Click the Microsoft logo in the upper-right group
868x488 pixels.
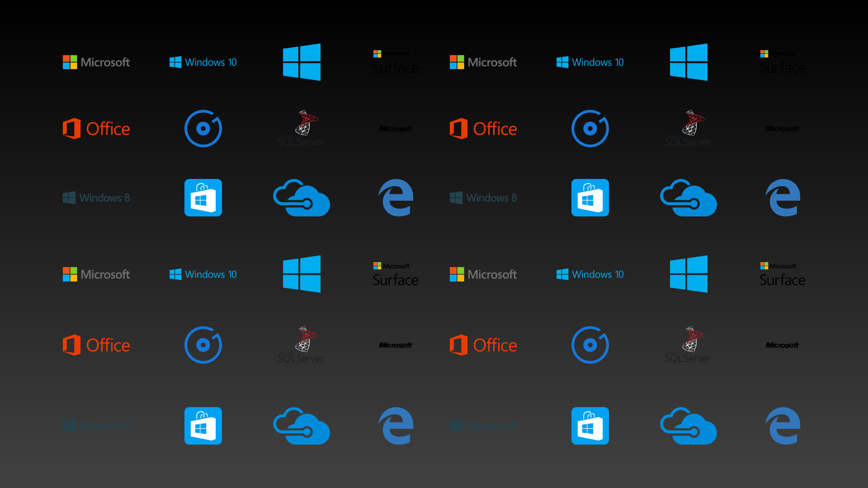483,62
